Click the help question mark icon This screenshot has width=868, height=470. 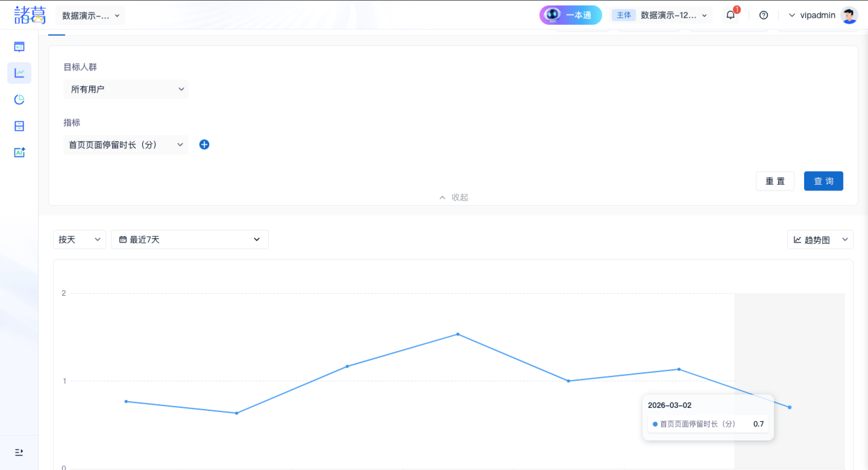[763, 15]
